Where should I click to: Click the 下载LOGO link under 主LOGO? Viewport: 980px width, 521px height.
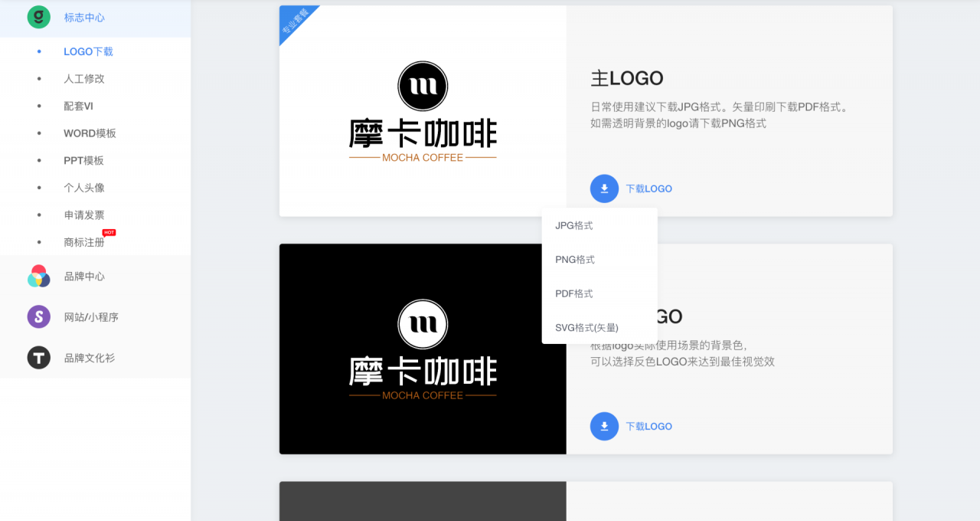648,188
